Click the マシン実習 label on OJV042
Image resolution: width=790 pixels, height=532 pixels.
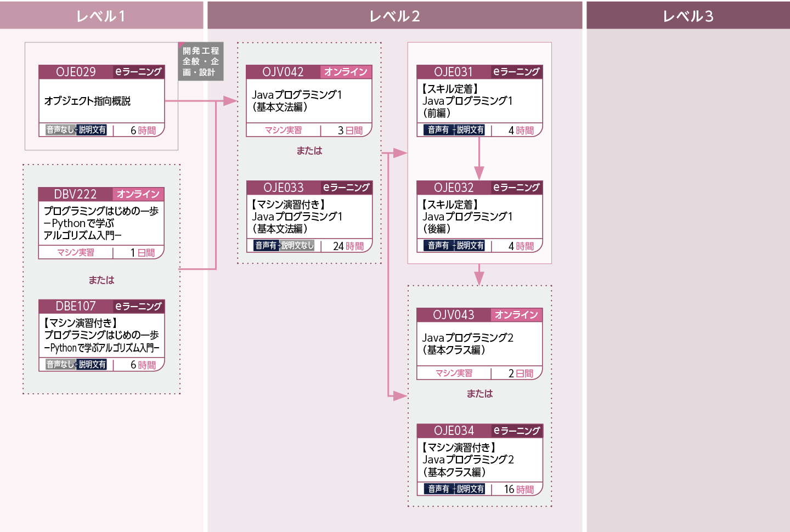tap(283, 131)
